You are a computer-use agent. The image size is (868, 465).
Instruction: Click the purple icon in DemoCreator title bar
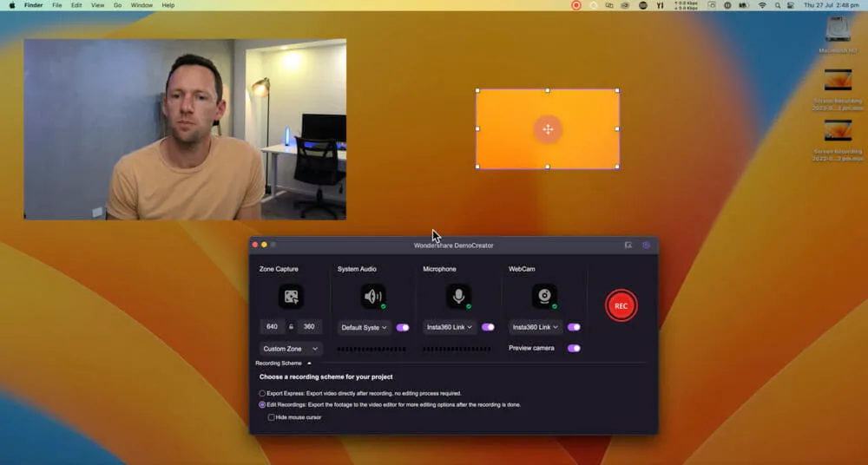646,246
